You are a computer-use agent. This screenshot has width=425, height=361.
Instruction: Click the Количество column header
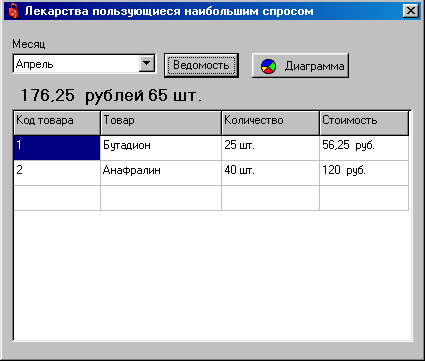270,123
